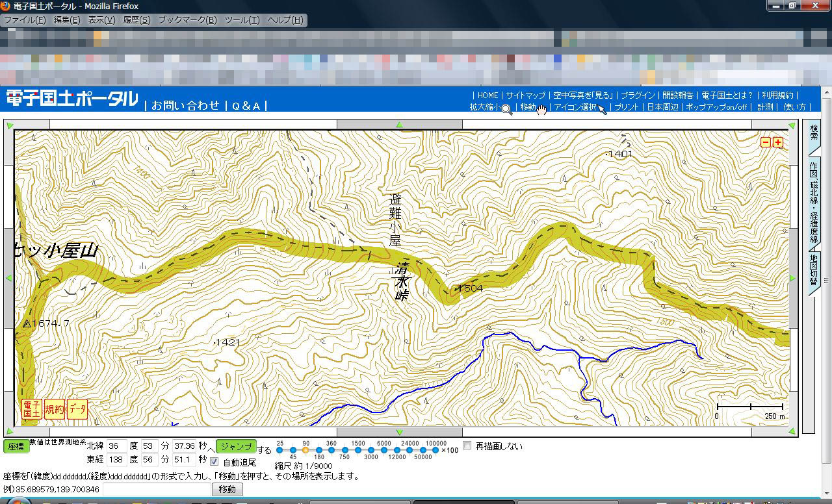Click the red 電子国土 badge on map

point(32,409)
